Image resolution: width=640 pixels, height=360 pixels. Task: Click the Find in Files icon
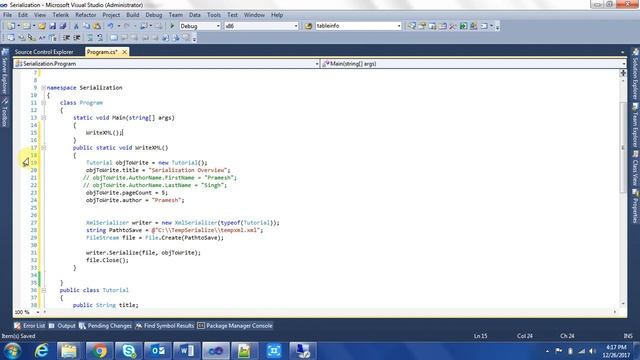click(x=308, y=26)
